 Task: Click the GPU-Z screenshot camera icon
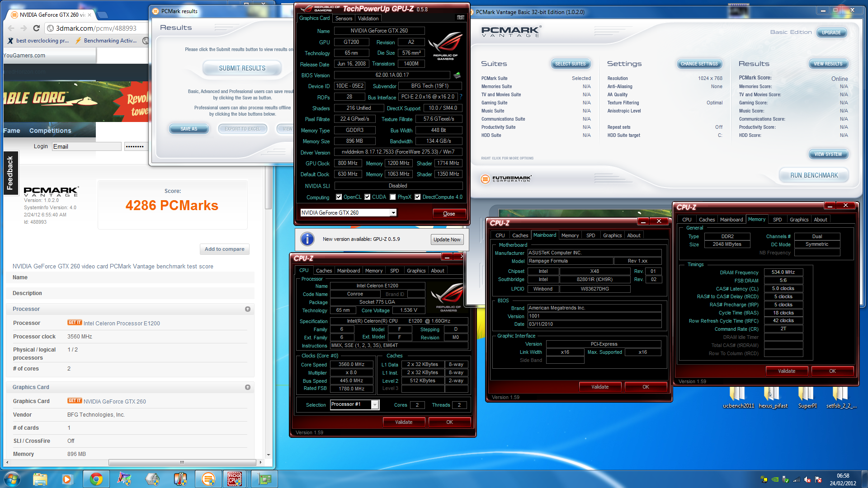pos(460,18)
